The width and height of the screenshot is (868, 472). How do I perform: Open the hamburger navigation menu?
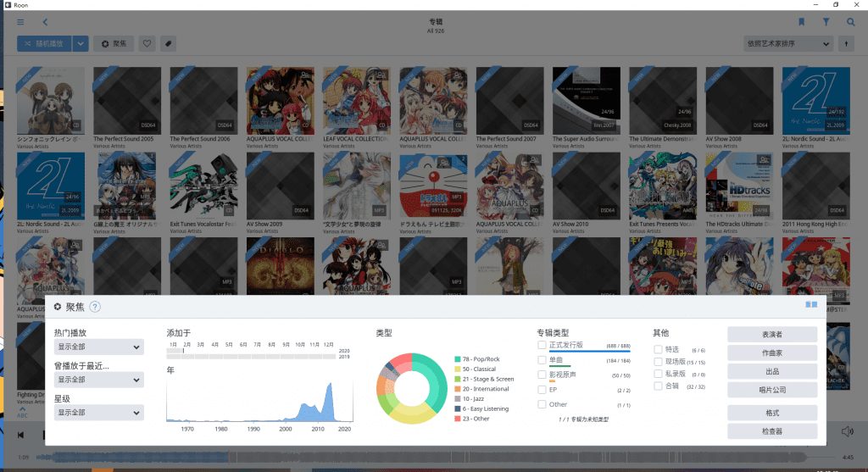pos(20,22)
